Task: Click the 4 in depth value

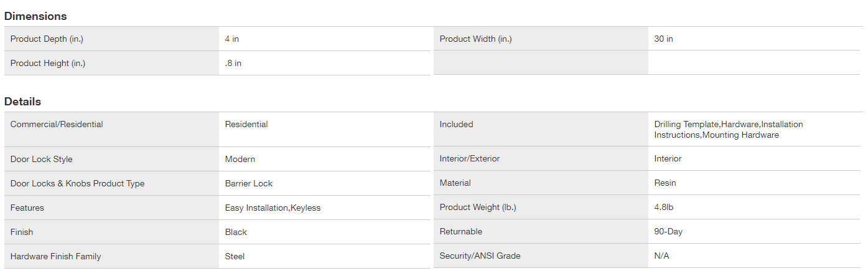Action: tap(232, 39)
